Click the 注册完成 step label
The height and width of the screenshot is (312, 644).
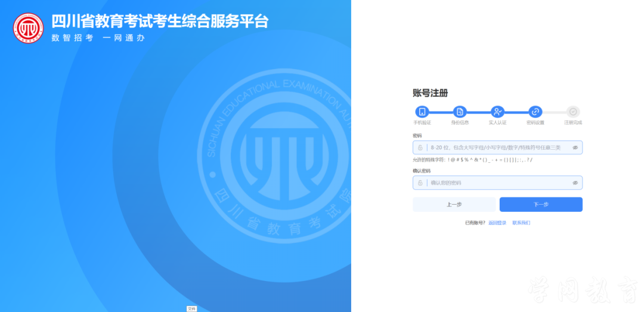pos(573,122)
